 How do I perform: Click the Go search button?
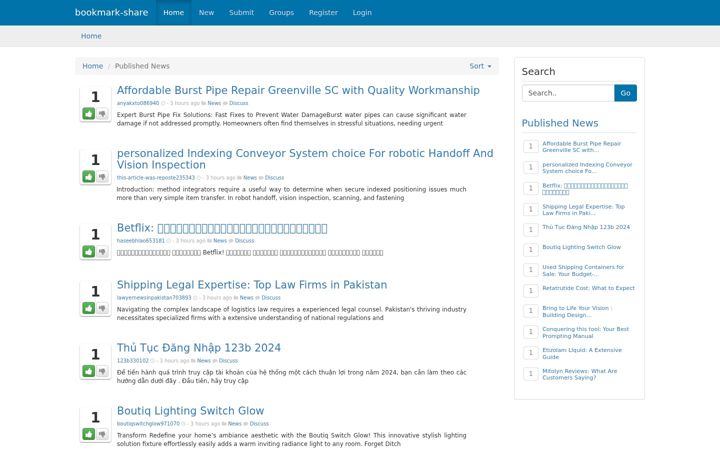(625, 93)
